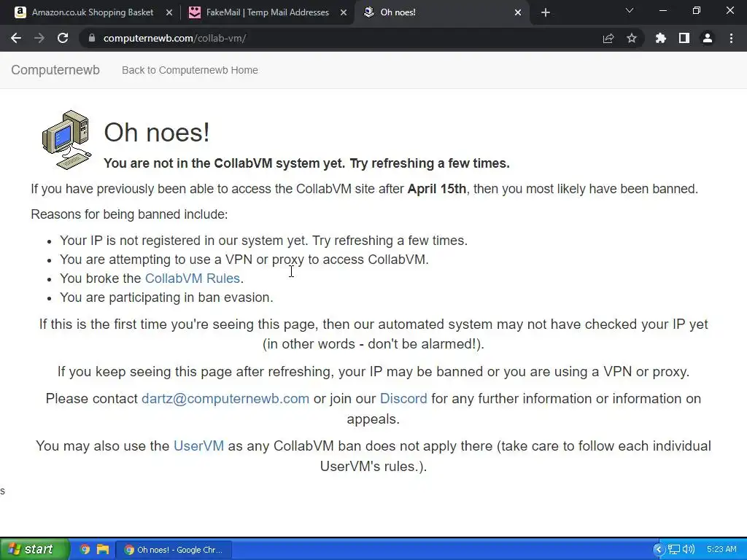Open the Windows start button
747x560 pixels.
[x=34, y=549]
